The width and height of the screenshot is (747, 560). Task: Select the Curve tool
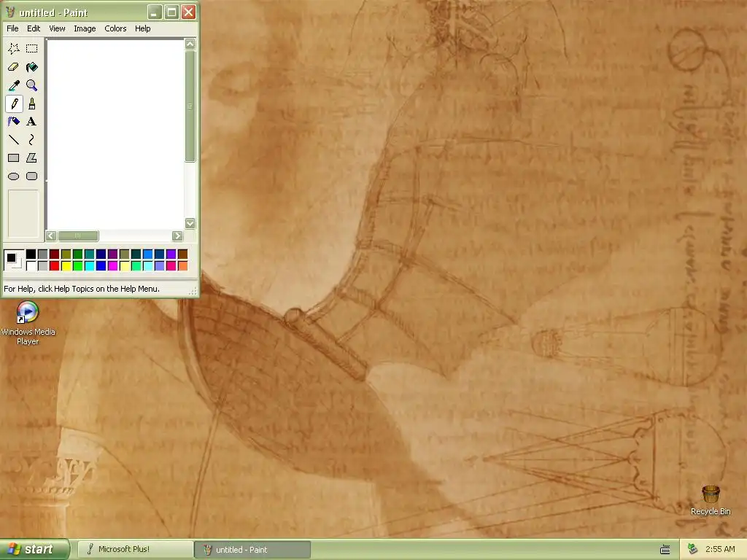(x=32, y=139)
